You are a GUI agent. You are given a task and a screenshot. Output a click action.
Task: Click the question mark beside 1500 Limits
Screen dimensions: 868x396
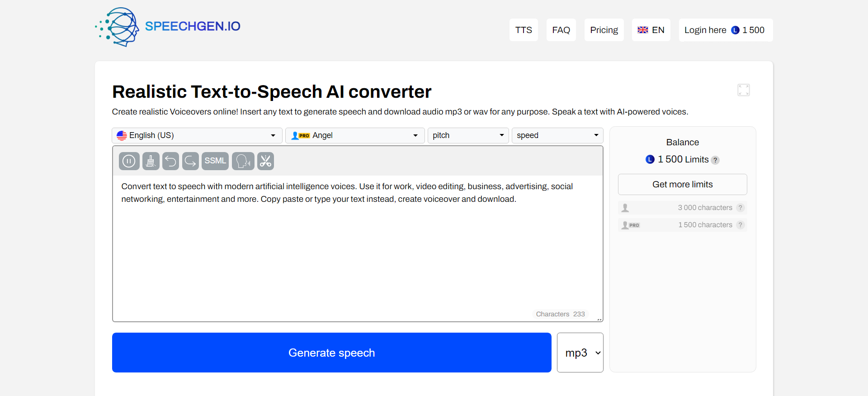715,160
